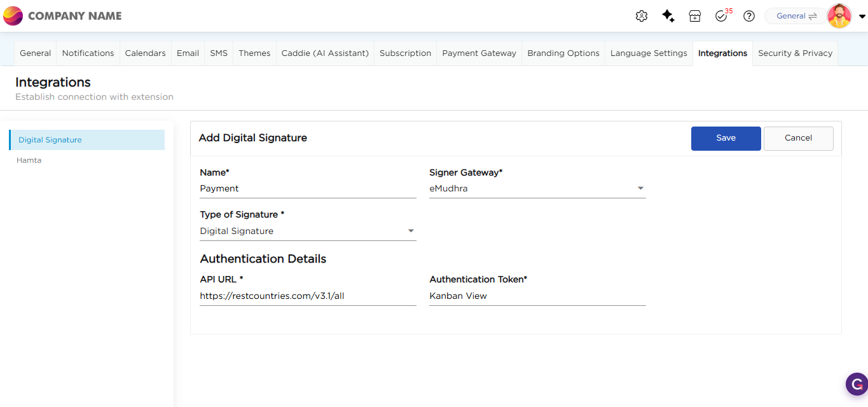Click the help question mark icon

pyautogui.click(x=749, y=17)
